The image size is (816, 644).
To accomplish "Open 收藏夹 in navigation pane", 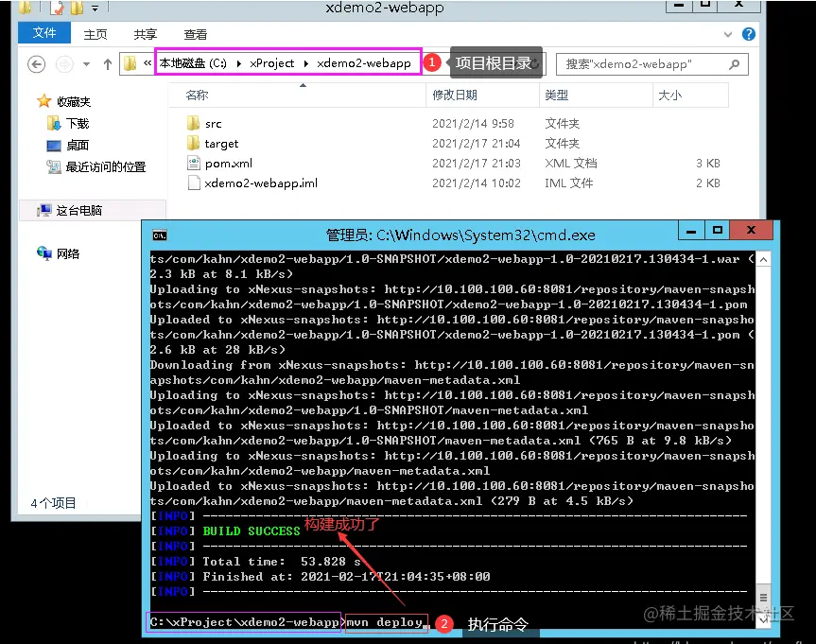I will (x=64, y=101).
